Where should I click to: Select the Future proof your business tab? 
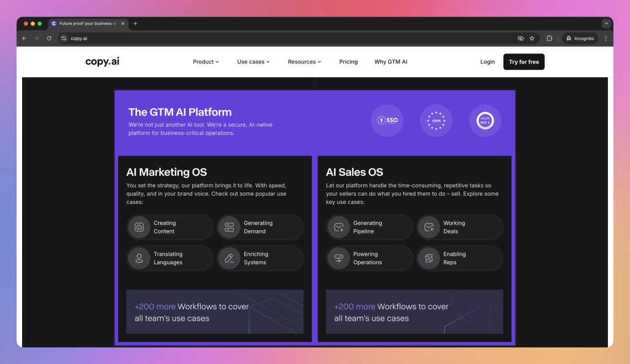[88, 24]
